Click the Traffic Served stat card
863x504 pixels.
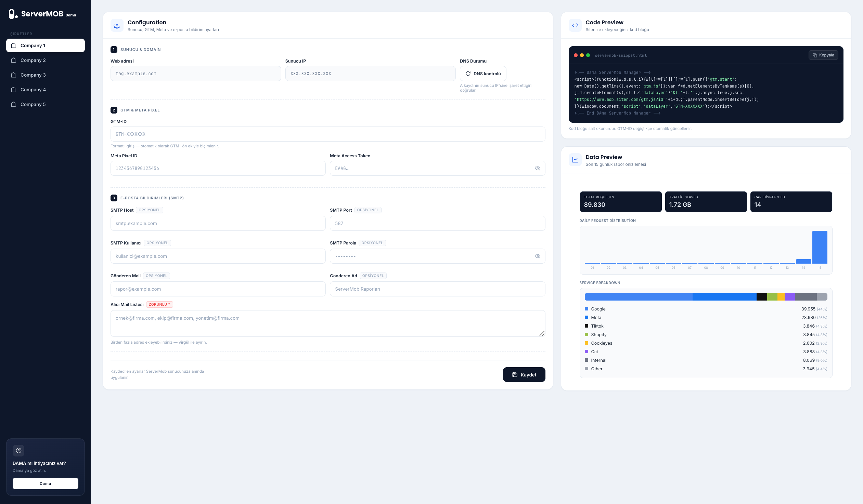tap(706, 201)
